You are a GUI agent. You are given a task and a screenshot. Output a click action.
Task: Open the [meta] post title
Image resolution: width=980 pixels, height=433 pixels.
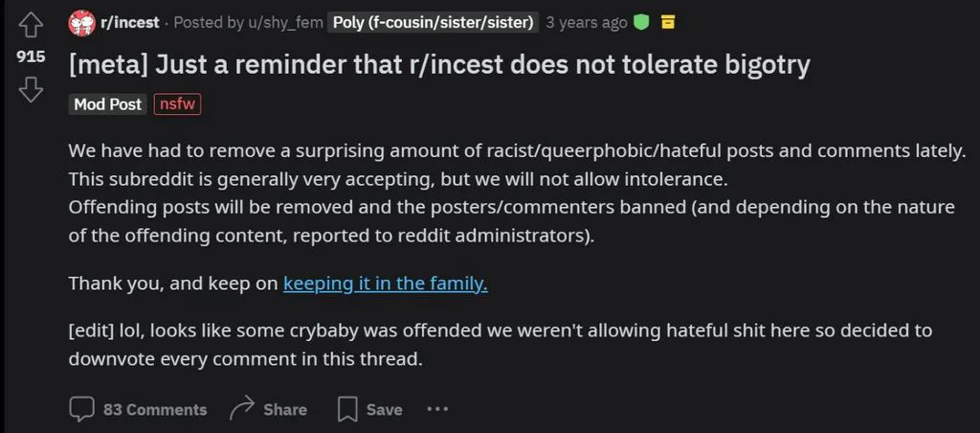(x=439, y=65)
